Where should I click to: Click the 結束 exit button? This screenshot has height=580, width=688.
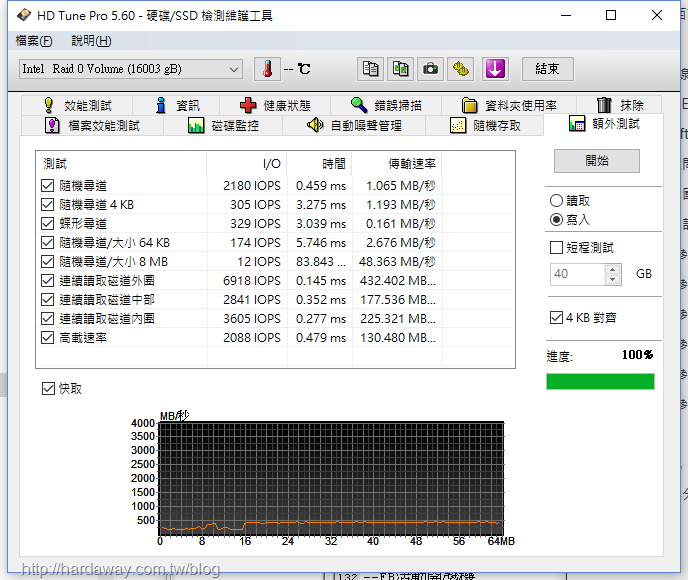[x=548, y=69]
